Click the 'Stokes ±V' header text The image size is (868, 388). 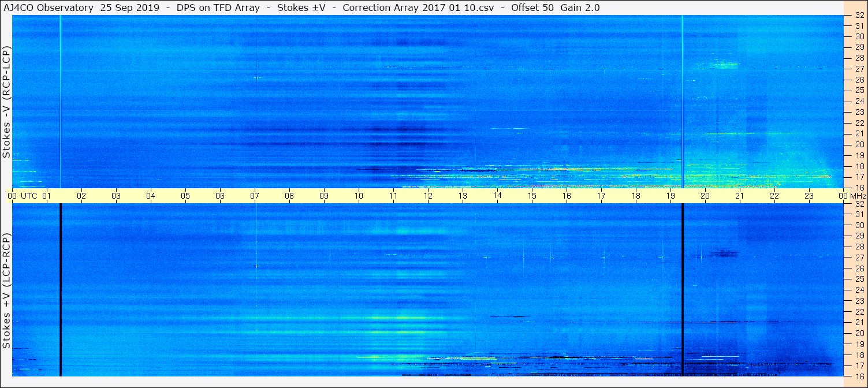tap(302, 8)
